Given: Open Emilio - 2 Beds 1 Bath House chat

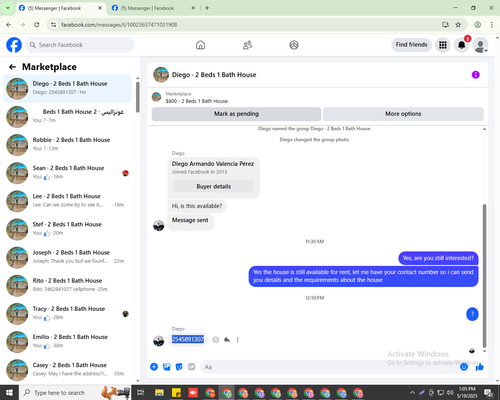Looking at the screenshot, I should point(67,342).
